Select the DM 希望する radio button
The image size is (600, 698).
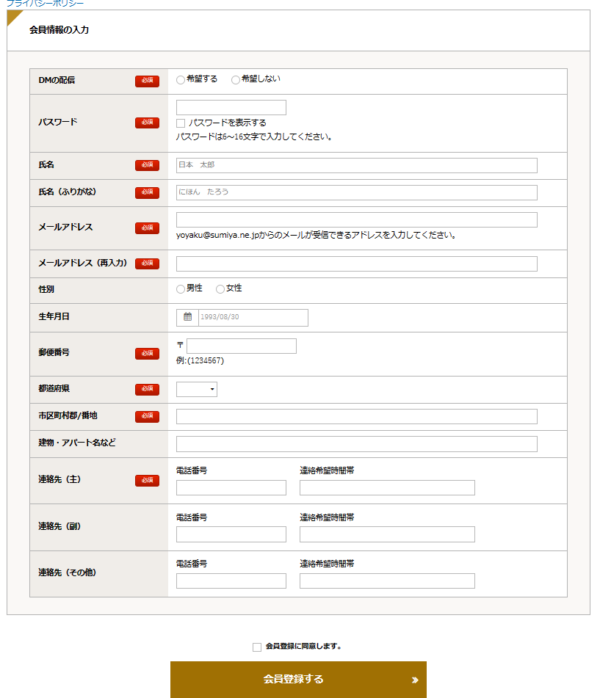click(180, 80)
